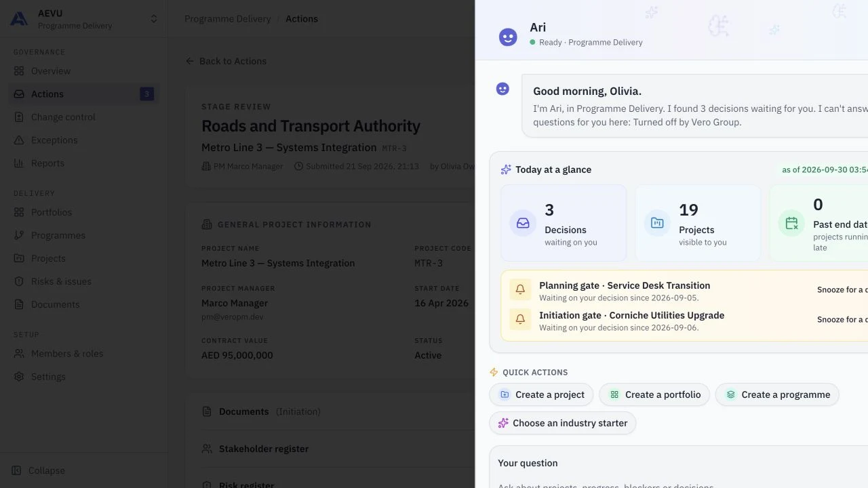The image size is (868, 488).
Task: Click the Settings gear icon
Action: (x=19, y=377)
